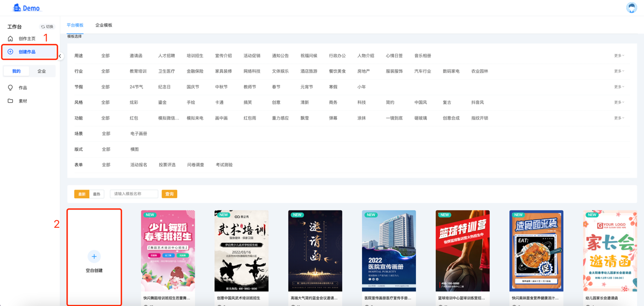Go to 创作主页 in sidebar
This screenshot has height=306, width=644.
click(27, 39)
